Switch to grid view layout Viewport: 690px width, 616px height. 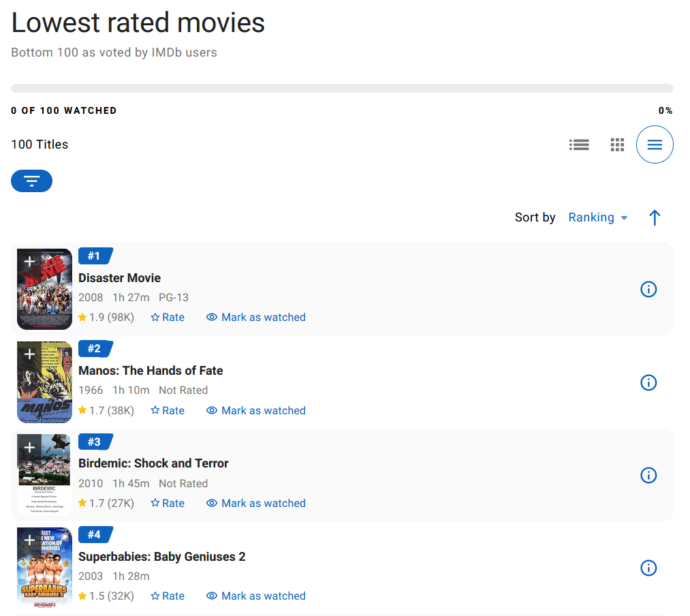(617, 144)
